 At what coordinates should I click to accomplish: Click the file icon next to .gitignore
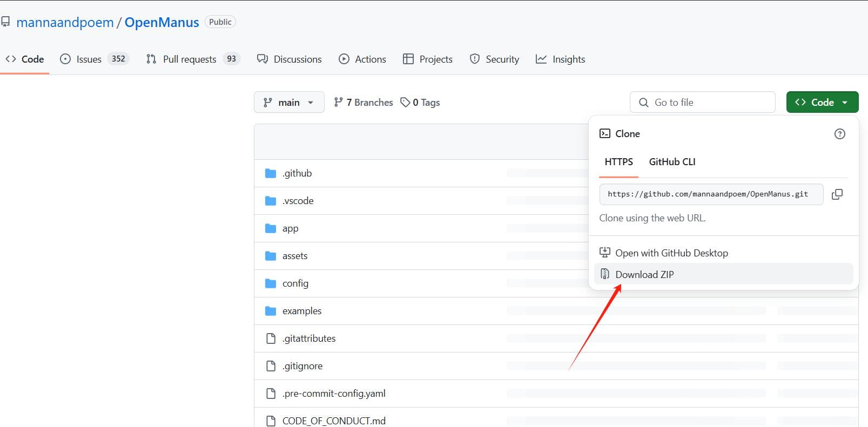pos(271,366)
